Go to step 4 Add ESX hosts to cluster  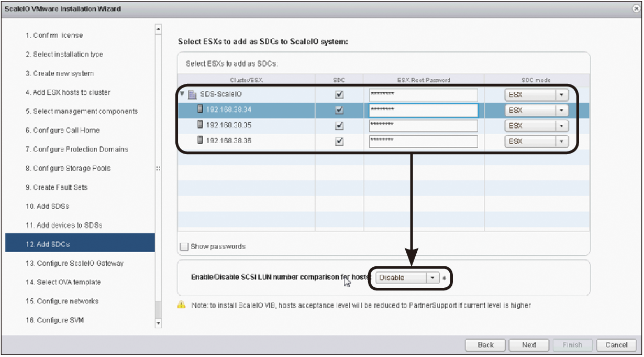click(68, 92)
